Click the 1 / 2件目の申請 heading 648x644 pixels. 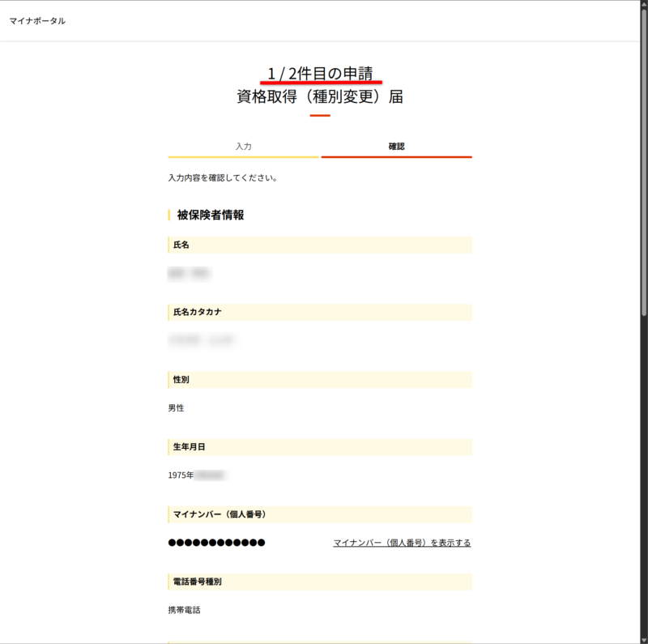pos(320,72)
